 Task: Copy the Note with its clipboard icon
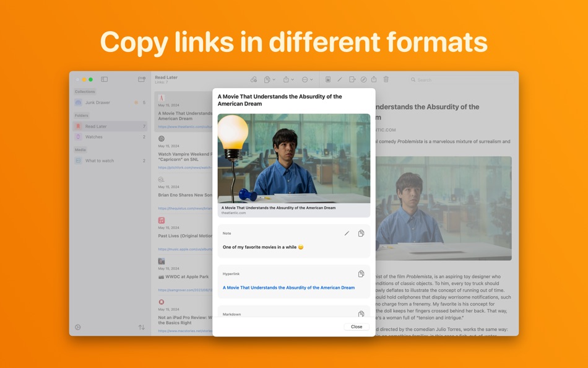tap(361, 234)
